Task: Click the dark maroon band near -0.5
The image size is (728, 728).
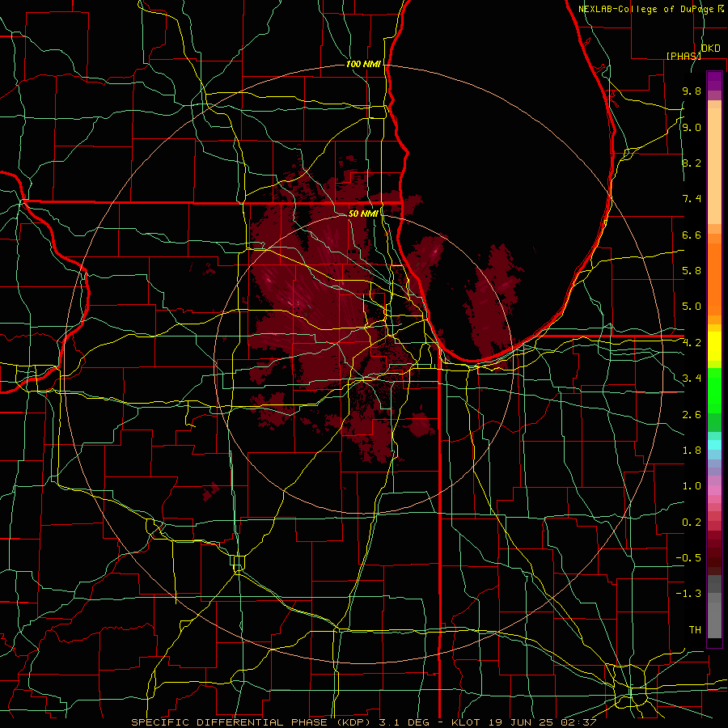Action: coord(714,557)
